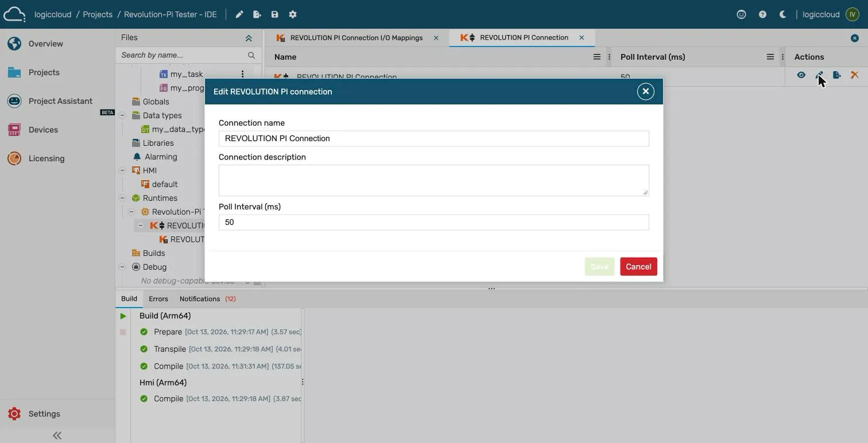Open Licensing in the sidebar
This screenshot has height=443, width=868.
click(x=57, y=158)
